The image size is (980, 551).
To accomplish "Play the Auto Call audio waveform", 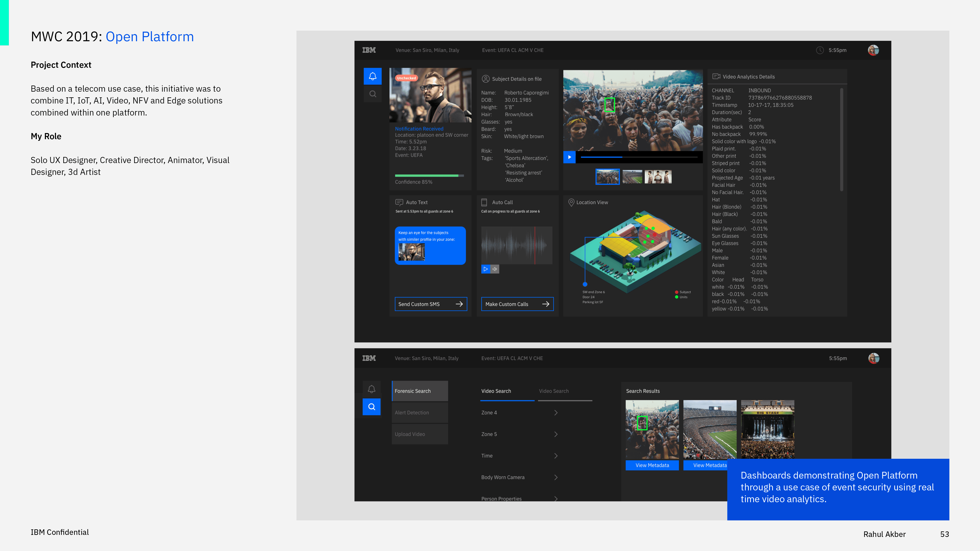I will (486, 269).
